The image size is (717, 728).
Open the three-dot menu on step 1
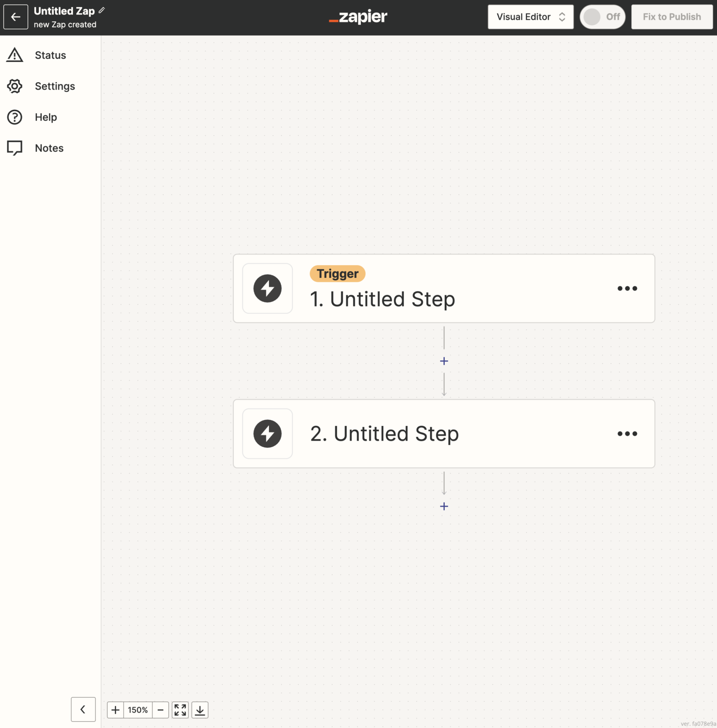pyautogui.click(x=627, y=288)
